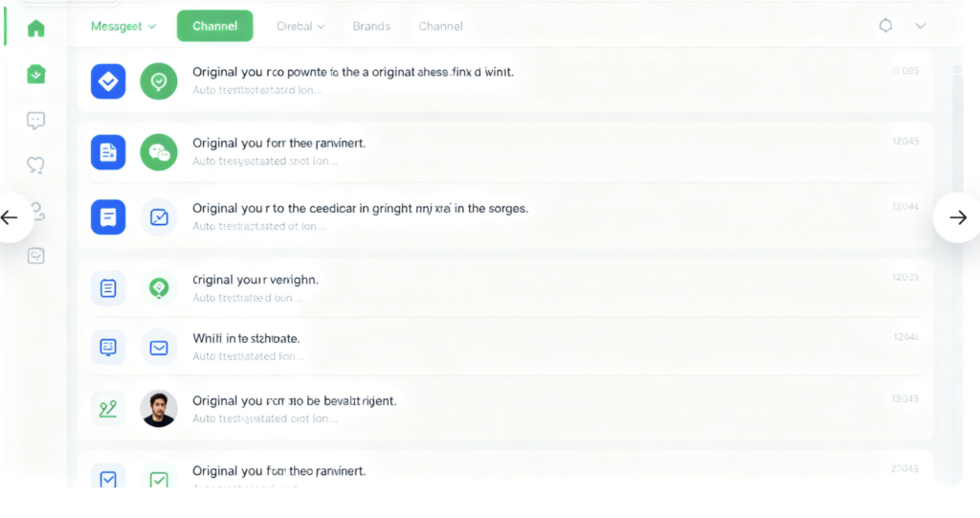
Task: Click the checkbox icon in "ceedicar in gringht" row
Action: pyautogui.click(x=159, y=217)
